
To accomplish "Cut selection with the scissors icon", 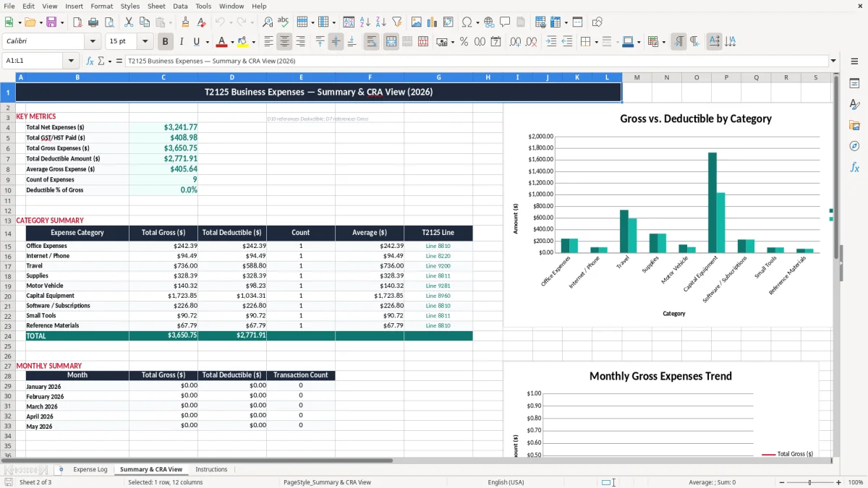I will [x=128, y=22].
